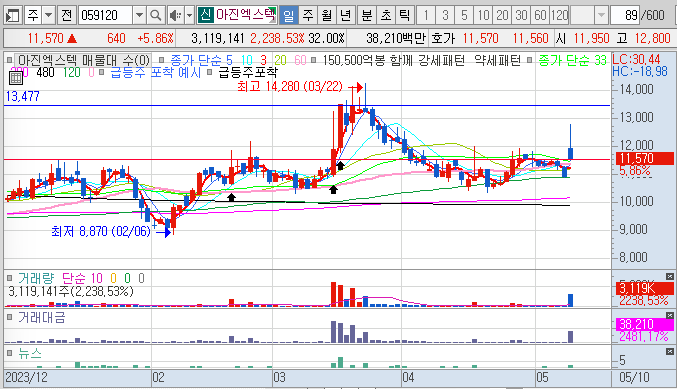The height and width of the screenshot is (389, 677).
Task: Click the 13,477 resistance line label
Action: [x=22, y=96]
